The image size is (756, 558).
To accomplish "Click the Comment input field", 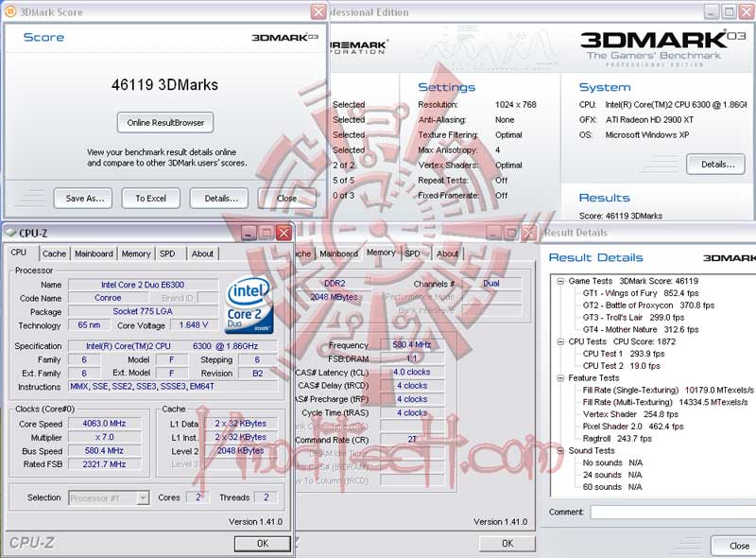I will tap(673, 513).
